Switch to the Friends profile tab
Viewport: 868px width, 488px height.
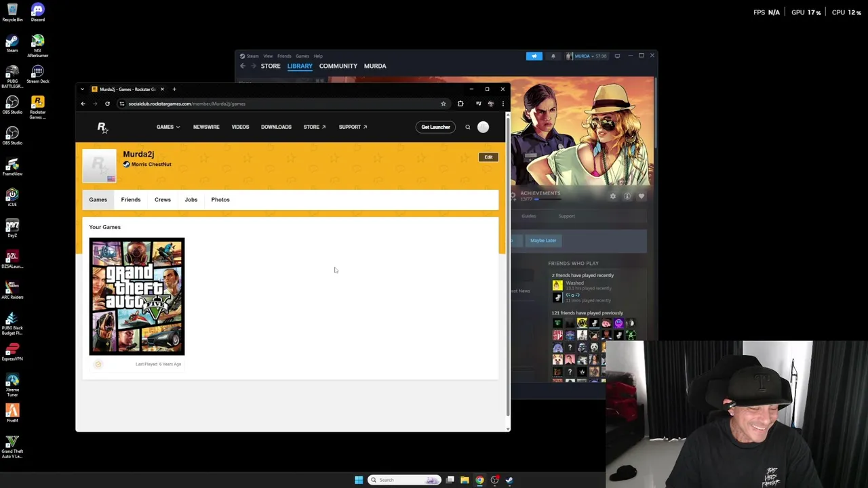[131, 200]
